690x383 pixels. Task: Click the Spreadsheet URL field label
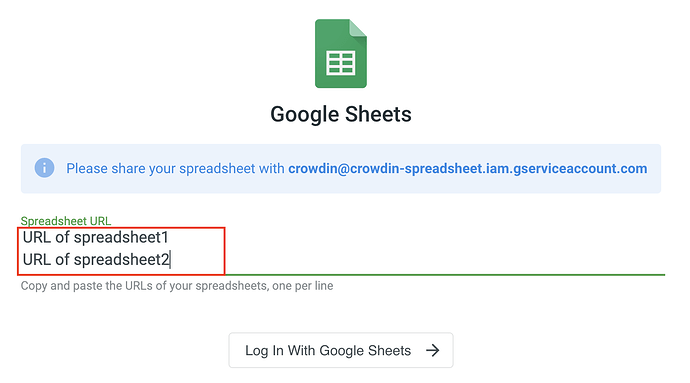point(66,221)
